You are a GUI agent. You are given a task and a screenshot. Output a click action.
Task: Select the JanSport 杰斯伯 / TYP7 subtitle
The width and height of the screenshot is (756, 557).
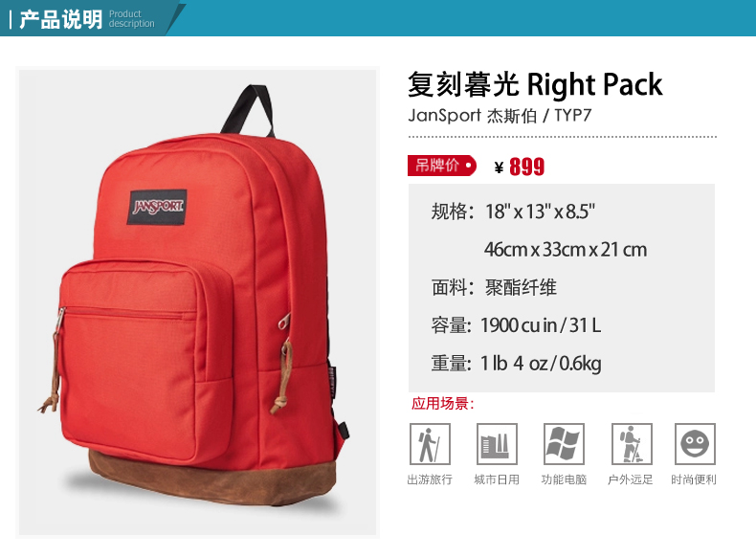pyautogui.click(x=500, y=115)
